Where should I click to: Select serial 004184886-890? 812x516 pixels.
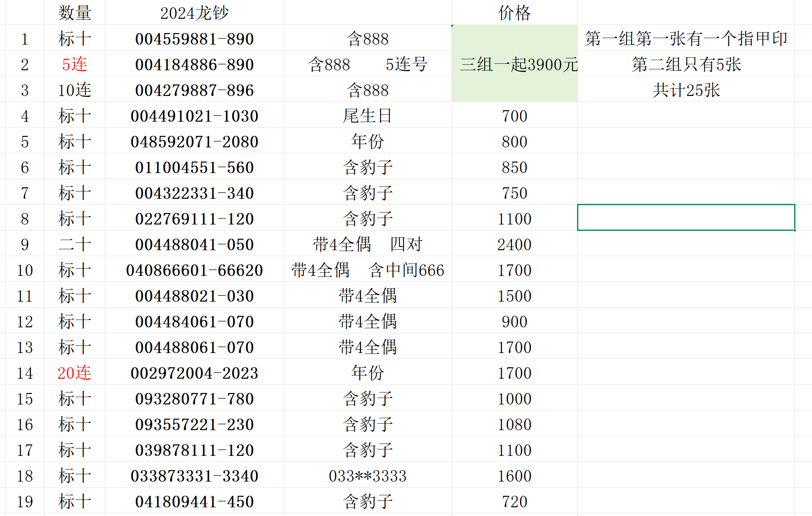(x=194, y=64)
